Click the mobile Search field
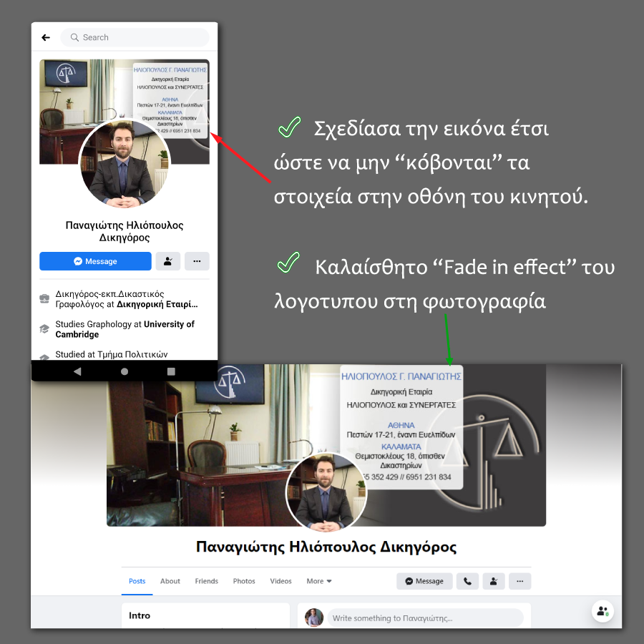The width and height of the screenshot is (644, 644). pyautogui.click(x=135, y=38)
